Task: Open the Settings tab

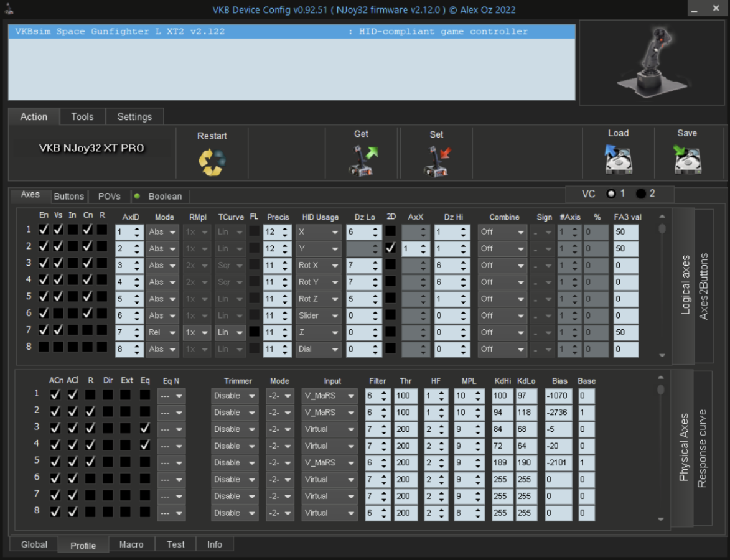Action: pos(134,117)
